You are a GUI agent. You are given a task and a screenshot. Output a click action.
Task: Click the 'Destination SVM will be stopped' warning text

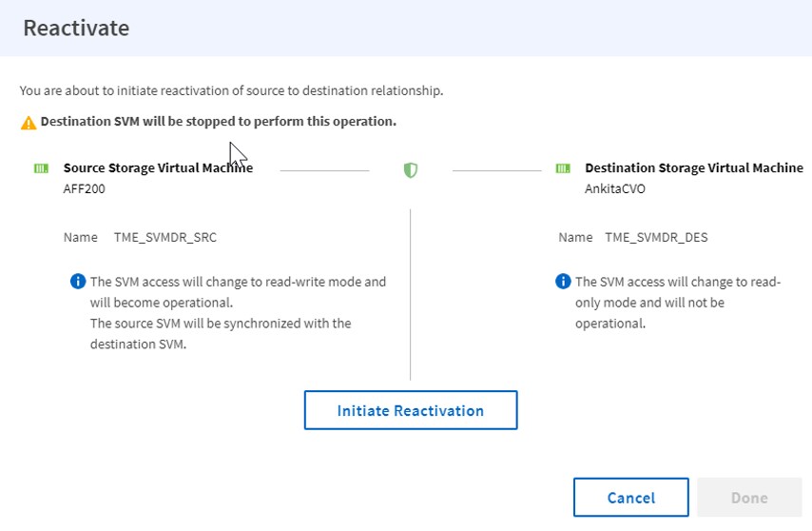pos(218,122)
